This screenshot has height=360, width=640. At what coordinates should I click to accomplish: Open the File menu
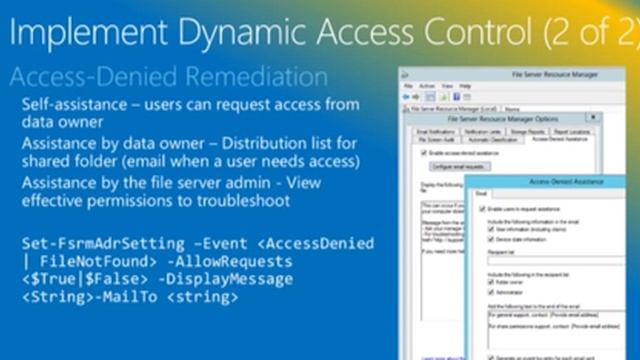point(408,86)
